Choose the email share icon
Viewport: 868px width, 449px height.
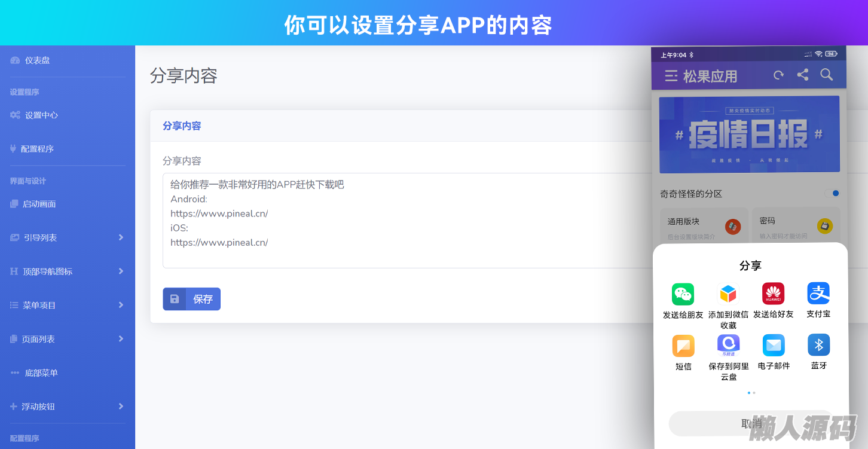pos(774,345)
